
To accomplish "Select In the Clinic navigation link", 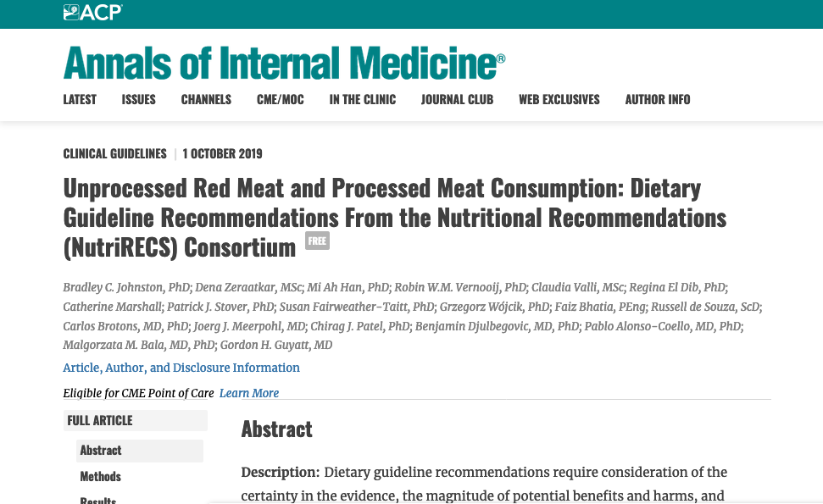I will point(362,99).
